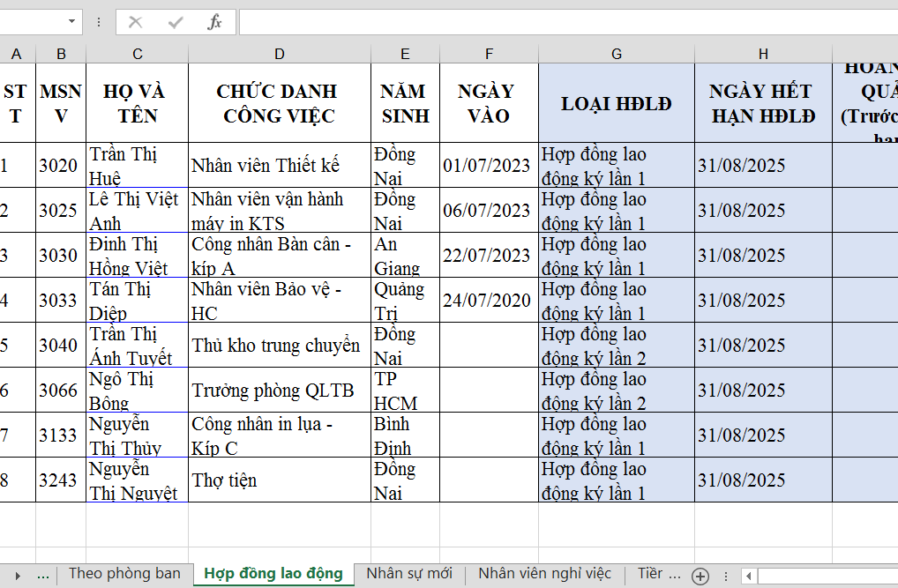
Task: Select the Thủ kho trung chuyển cell
Action: (x=280, y=345)
